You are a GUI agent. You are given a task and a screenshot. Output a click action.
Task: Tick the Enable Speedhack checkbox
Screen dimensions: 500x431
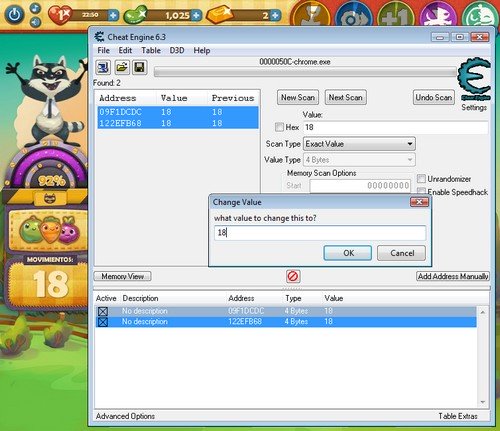pyautogui.click(x=421, y=191)
